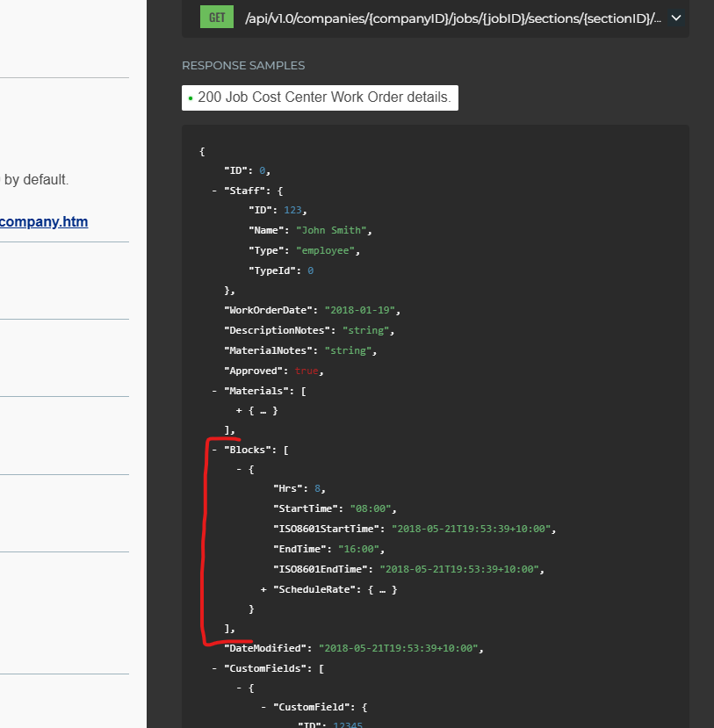The width and height of the screenshot is (714, 728).
Task: Collapse the "Materials" array
Action: click(x=214, y=391)
